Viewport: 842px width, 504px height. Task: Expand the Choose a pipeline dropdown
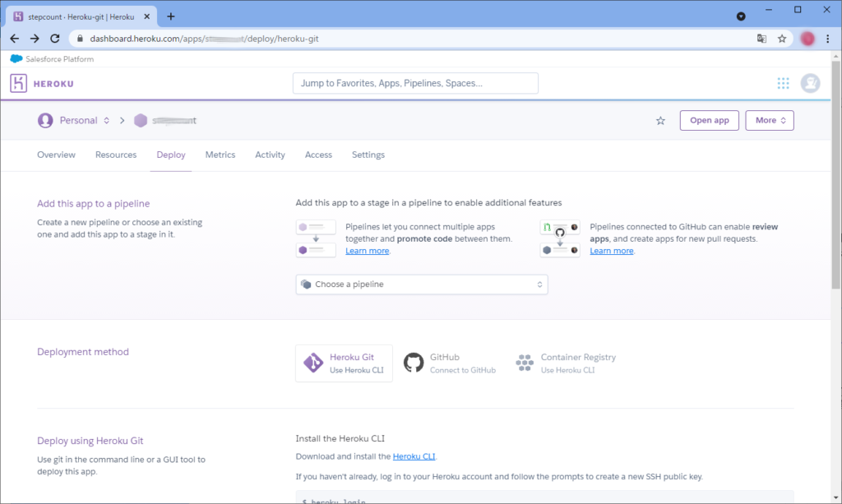click(421, 284)
